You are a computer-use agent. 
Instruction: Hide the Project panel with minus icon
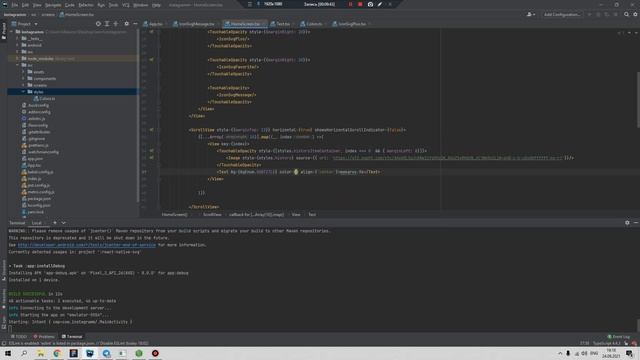click(x=135, y=24)
